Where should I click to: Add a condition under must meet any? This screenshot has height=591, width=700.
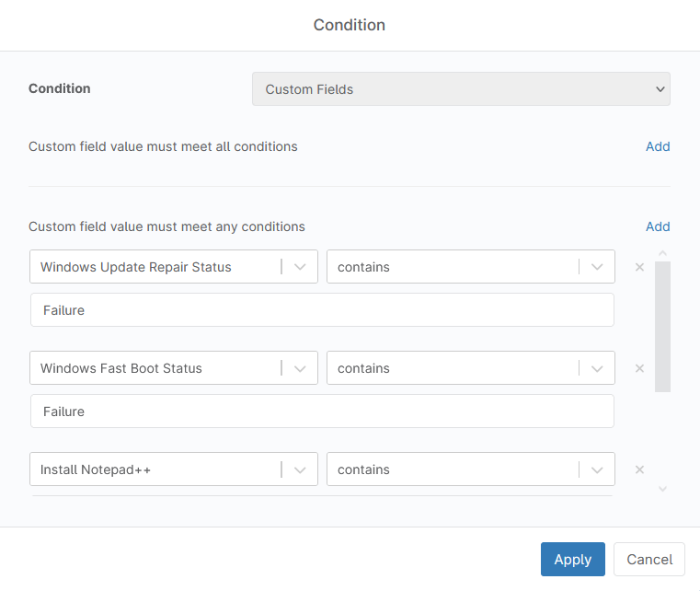tap(657, 226)
